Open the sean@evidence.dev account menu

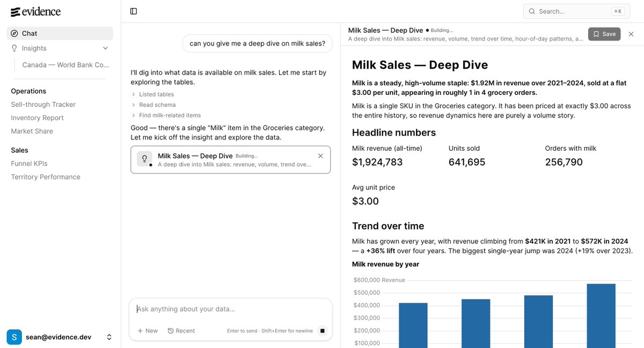click(x=60, y=337)
